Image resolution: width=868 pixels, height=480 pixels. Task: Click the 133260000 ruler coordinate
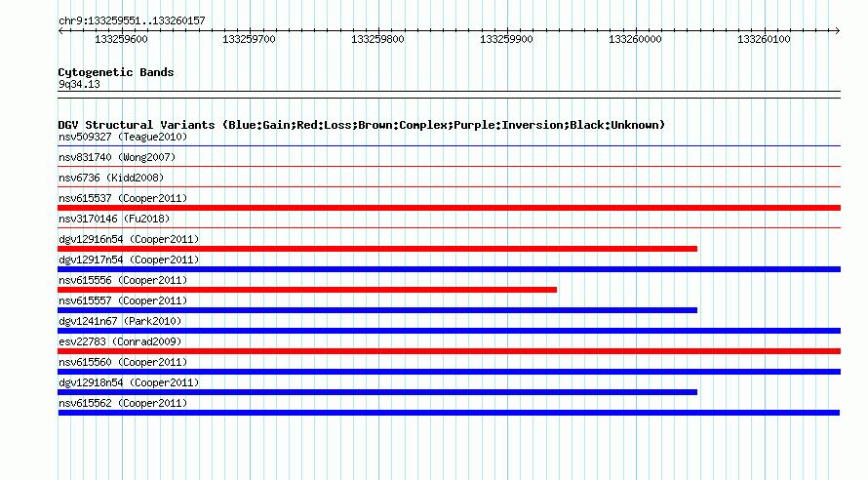click(x=635, y=39)
